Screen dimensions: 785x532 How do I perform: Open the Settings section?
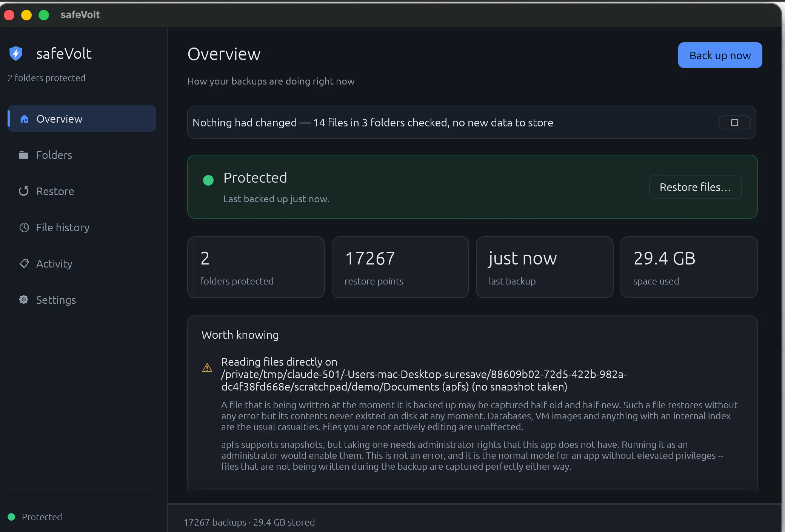point(82,300)
